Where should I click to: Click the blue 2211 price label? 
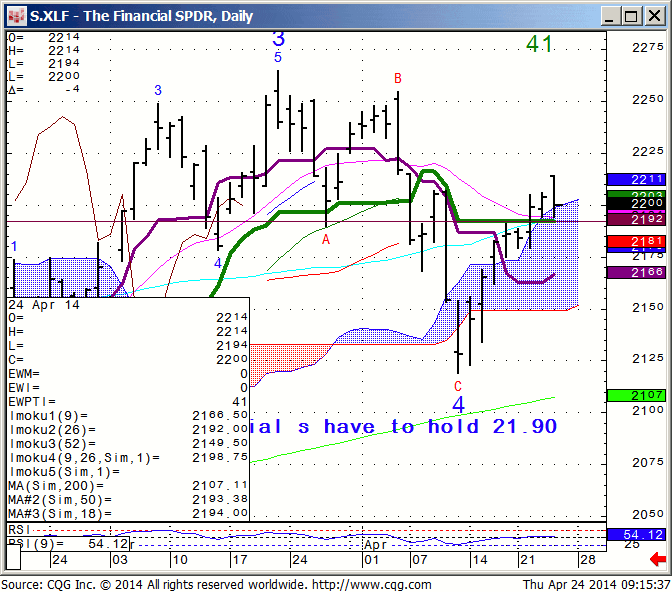636,179
